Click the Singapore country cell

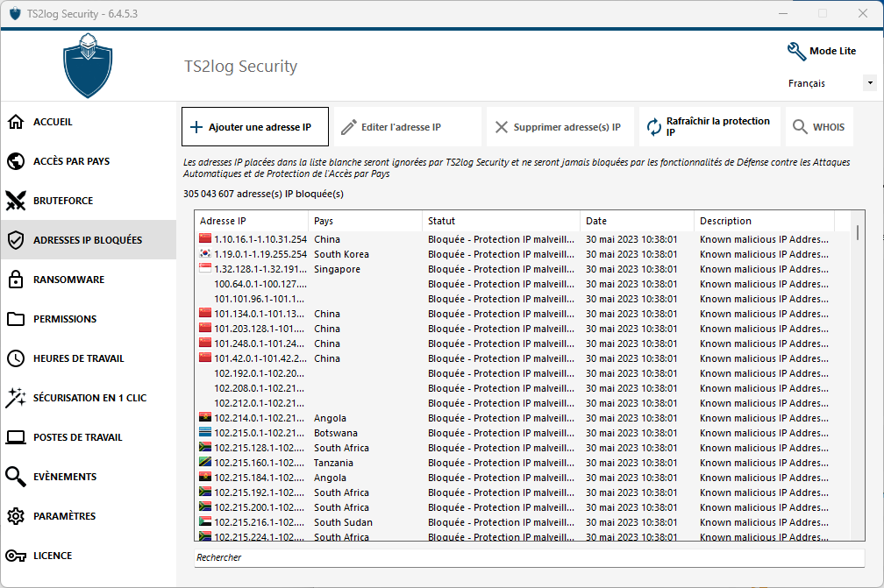pyautogui.click(x=337, y=269)
